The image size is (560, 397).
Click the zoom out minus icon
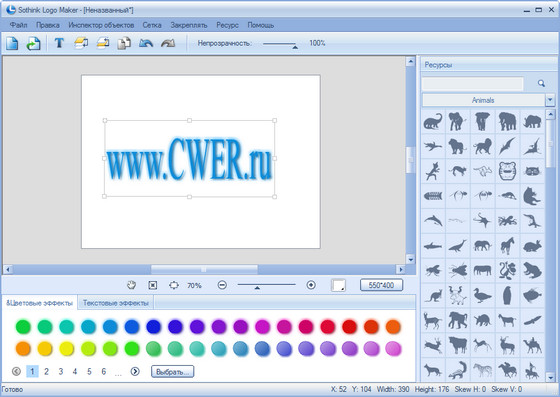(x=222, y=285)
